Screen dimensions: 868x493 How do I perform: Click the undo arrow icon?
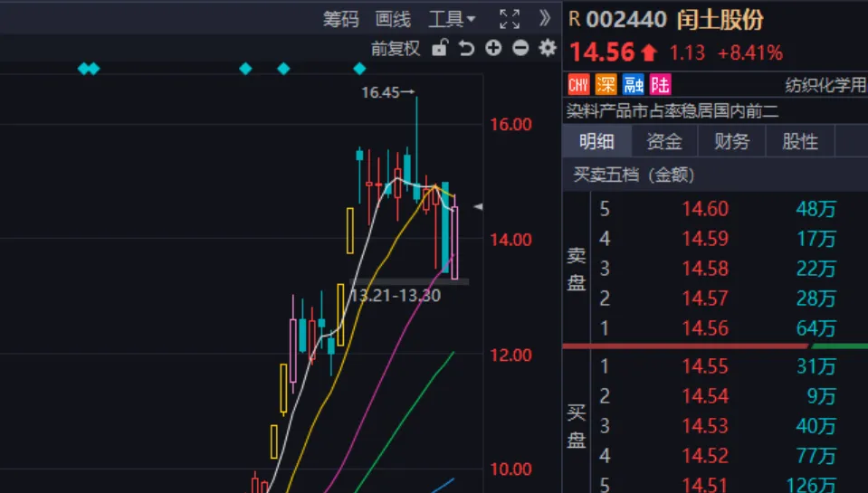(466, 49)
